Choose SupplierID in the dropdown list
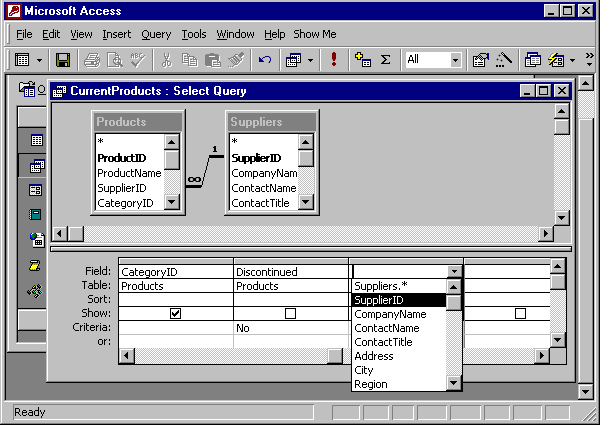The height and width of the screenshot is (425, 600). click(398, 300)
